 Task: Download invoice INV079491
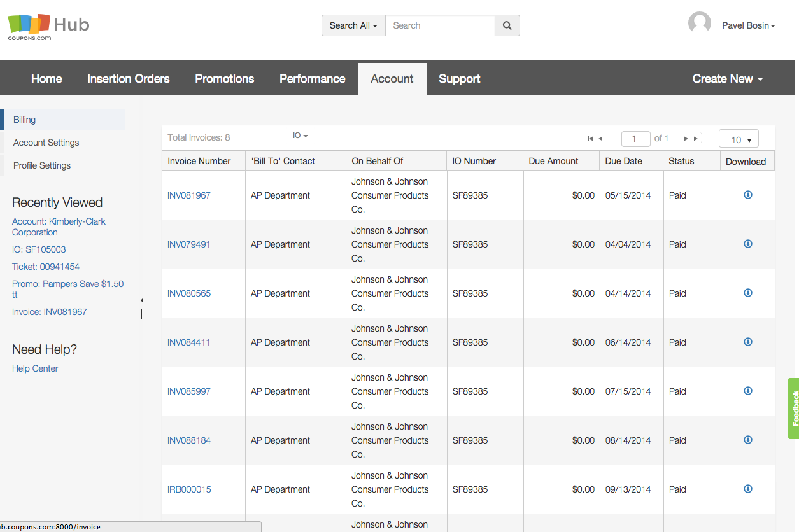tap(748, 244)
